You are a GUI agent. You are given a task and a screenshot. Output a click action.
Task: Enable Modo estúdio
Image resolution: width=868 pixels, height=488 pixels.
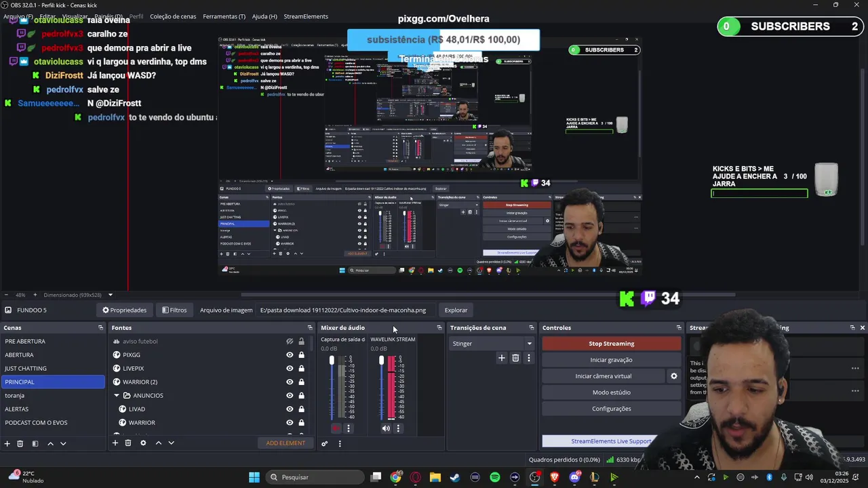pyautogui.click(x=612, y=392)
